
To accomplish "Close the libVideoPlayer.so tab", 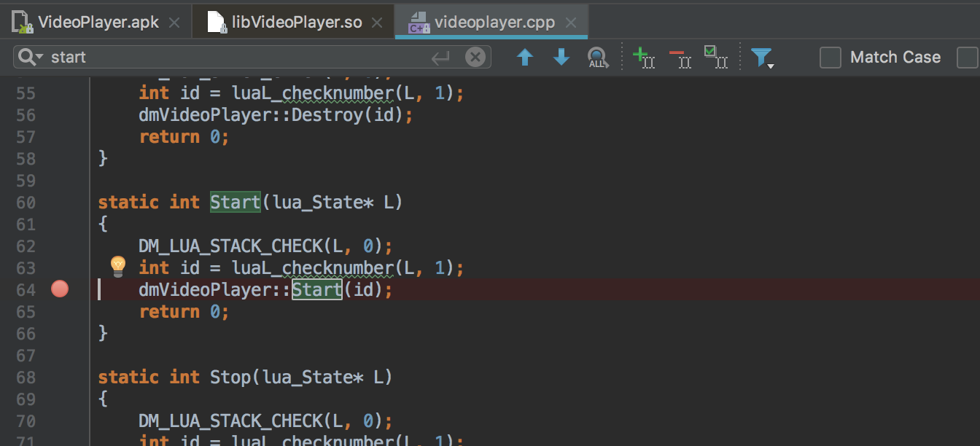I will [376, 23].
